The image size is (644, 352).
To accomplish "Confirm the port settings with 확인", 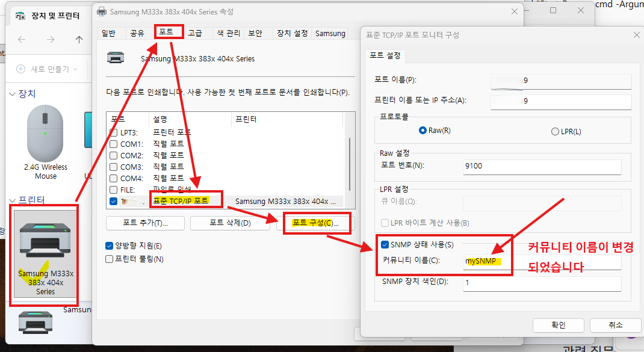I will click(558, 325).
